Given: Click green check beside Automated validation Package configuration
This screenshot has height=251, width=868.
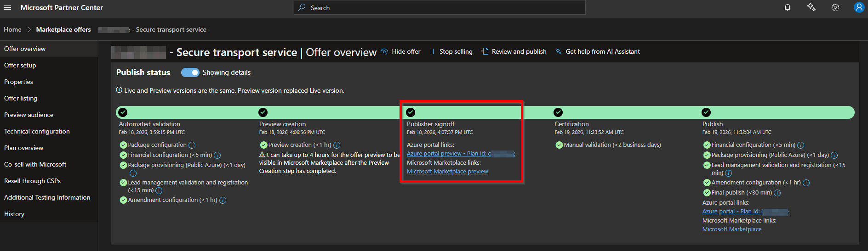Looking at the screenshot, I should pos(123,145).
